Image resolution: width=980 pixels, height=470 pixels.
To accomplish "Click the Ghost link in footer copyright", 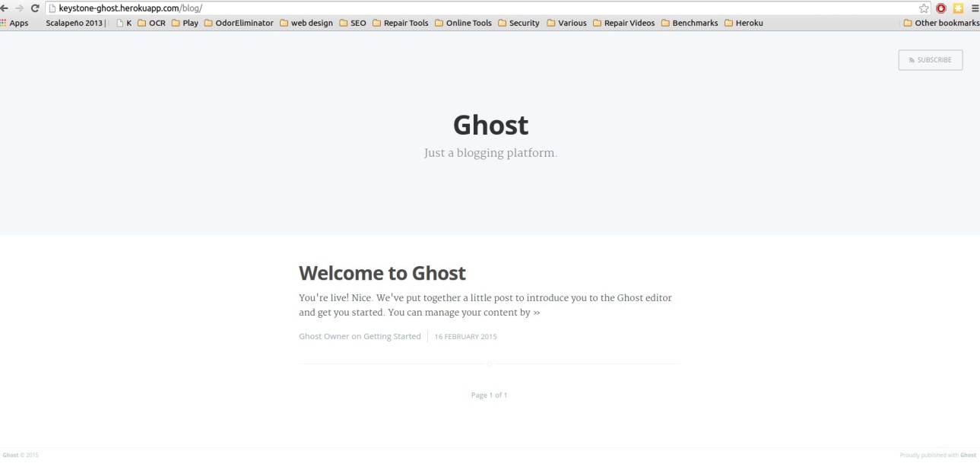I will (11, 456).
